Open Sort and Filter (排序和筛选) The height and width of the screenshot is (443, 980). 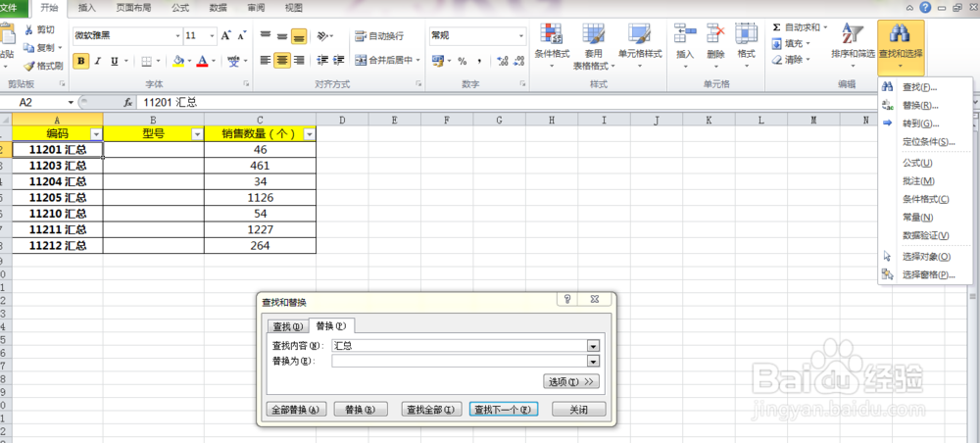tap(853, 46)
